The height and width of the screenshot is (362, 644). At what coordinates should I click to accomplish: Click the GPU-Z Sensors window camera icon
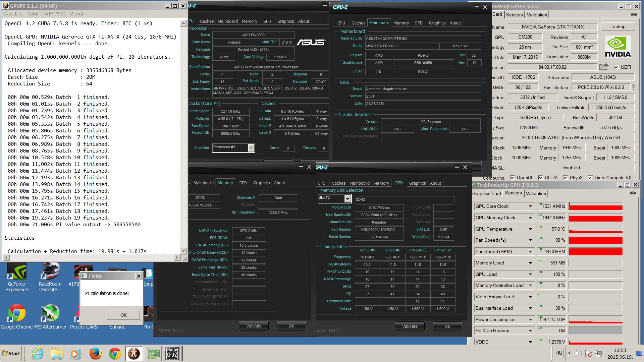click(633, 193)
